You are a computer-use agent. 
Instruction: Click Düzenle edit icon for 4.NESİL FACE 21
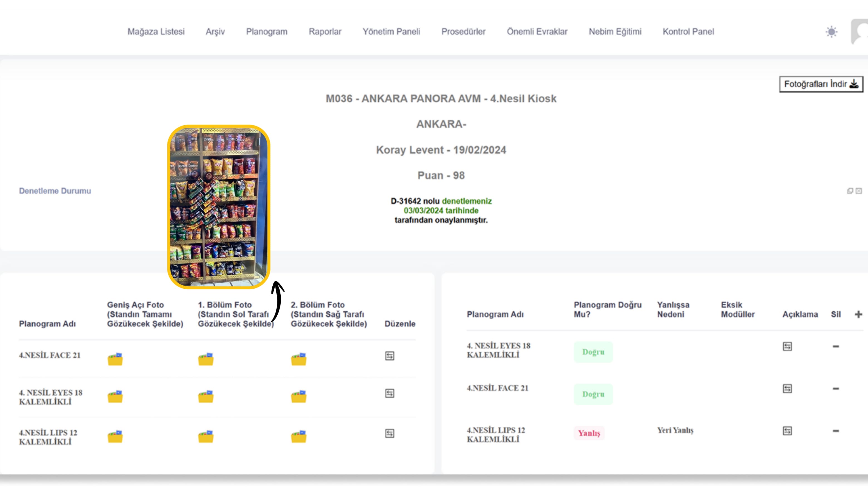click(389, 356)
